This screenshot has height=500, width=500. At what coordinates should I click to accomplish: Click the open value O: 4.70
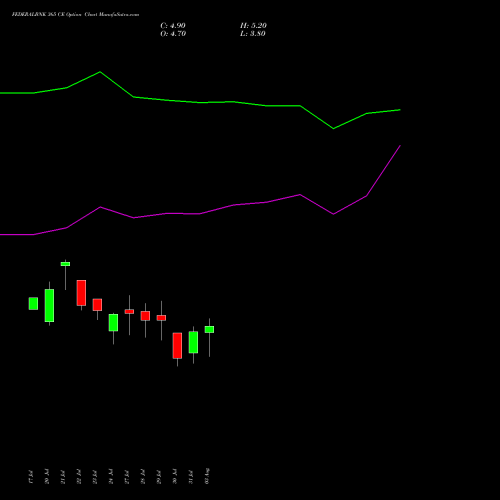pyautogui.click(x=173, y=34)
